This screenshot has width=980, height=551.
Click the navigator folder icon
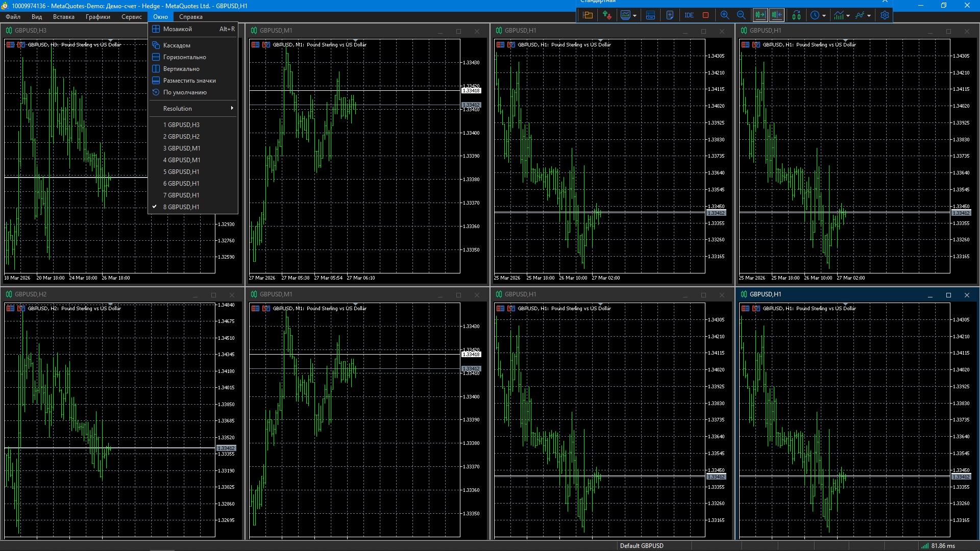[x=588, y=15]
